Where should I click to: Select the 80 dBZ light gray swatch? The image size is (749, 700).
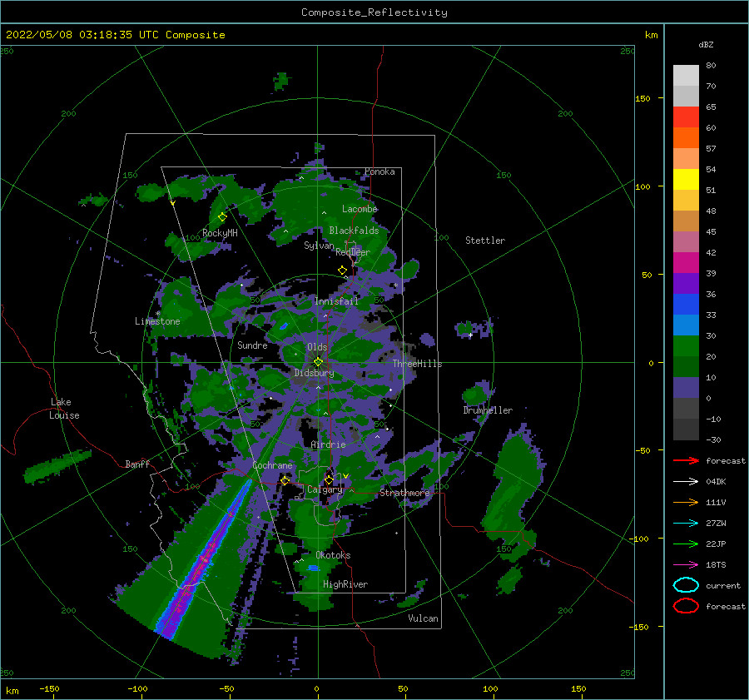686,76
